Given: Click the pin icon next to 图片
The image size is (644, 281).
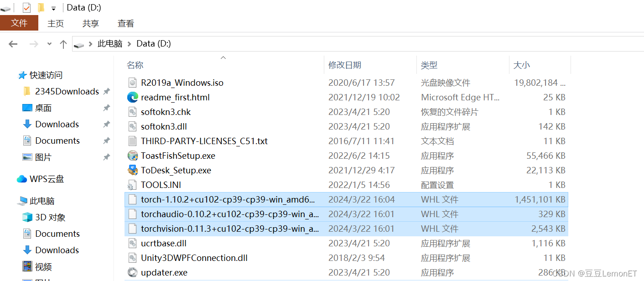Looking at the screenshot, I should pos(106,157).
